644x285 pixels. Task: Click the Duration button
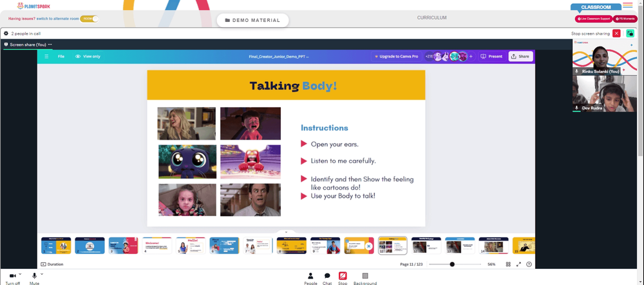pos(52,264)
